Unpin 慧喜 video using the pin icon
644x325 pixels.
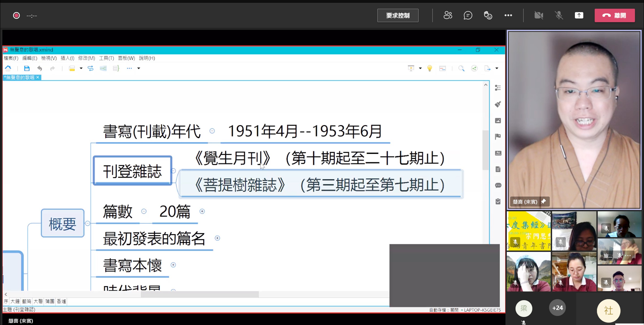tap(543, 201)
